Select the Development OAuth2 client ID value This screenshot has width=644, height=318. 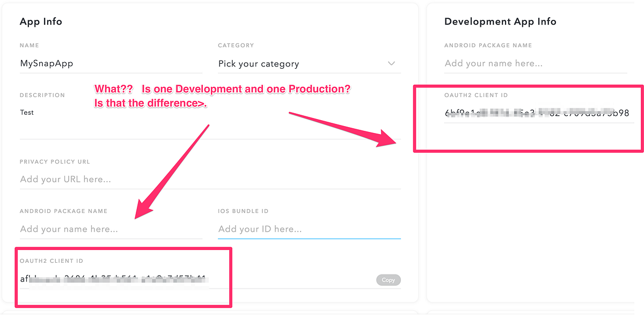point(537,113)
